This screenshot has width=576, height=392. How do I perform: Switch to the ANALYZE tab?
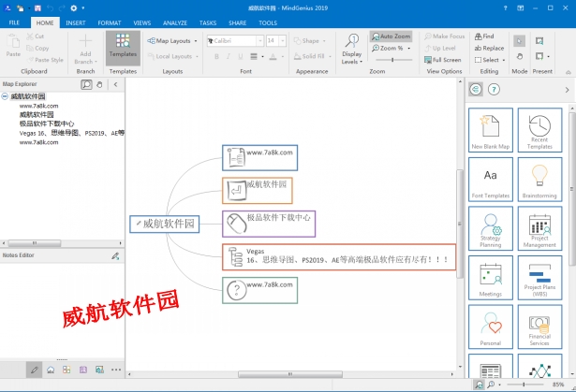(175, 22)
